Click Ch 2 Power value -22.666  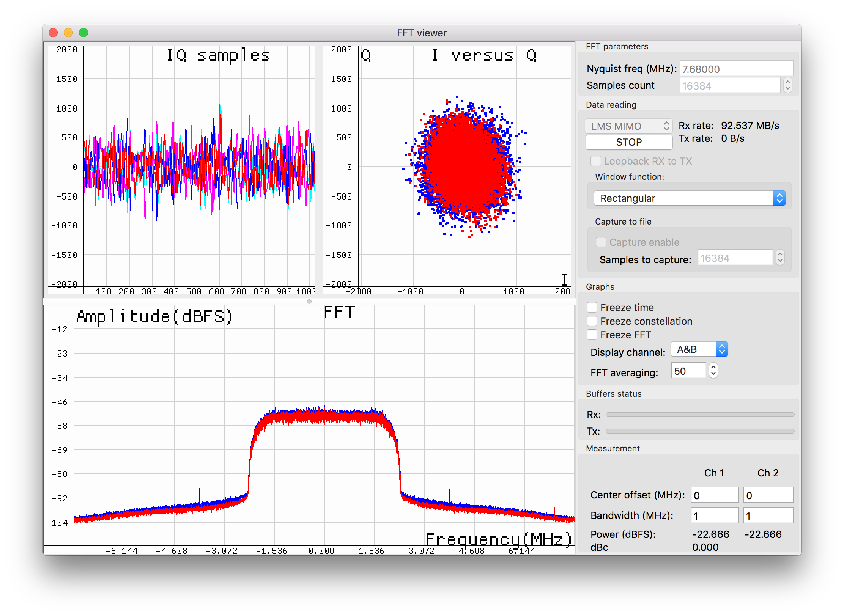[763, 534]
